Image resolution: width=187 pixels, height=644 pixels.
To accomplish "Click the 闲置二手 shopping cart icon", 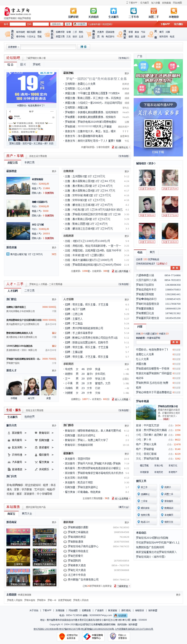I will [154, 11].
